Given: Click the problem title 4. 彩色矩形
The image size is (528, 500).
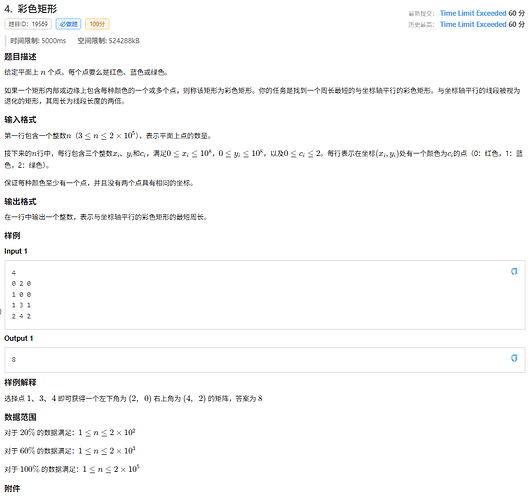Looking at the screenshot, I should click(31, 9).
